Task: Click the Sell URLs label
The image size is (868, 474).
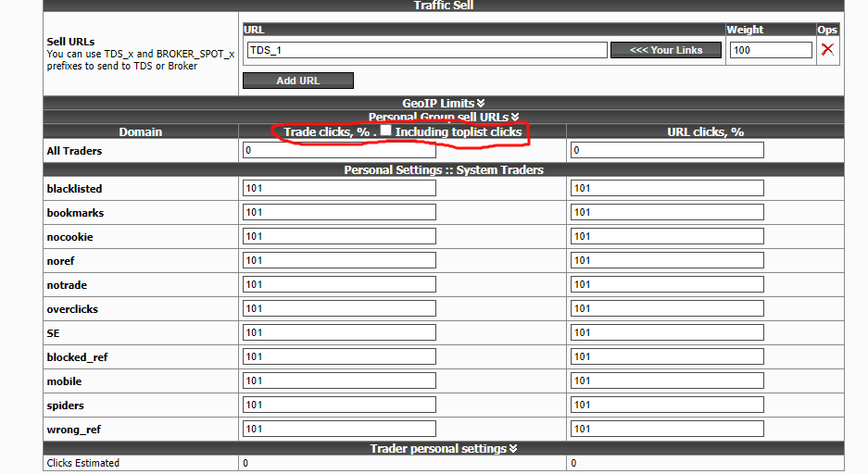Action: pos(70,42)
